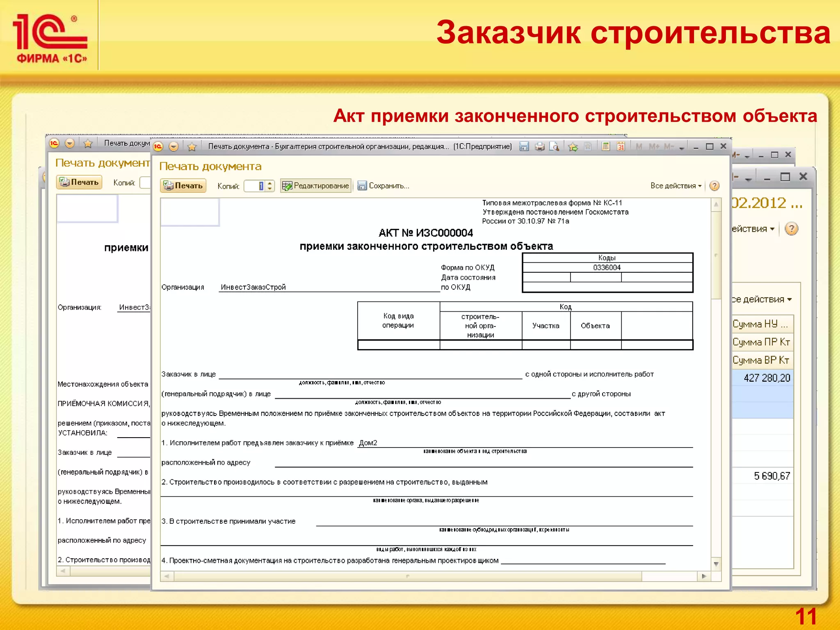This screenshot has height=630, width=840.
Task: Click the M- memory button
Action: pyautogui.click(x=669, y=146)
